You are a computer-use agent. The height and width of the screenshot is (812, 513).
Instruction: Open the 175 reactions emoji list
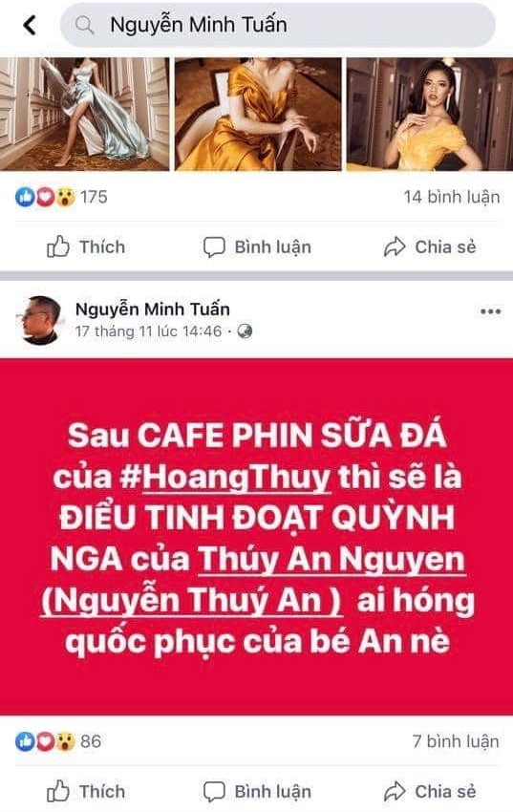pos(61,197)
